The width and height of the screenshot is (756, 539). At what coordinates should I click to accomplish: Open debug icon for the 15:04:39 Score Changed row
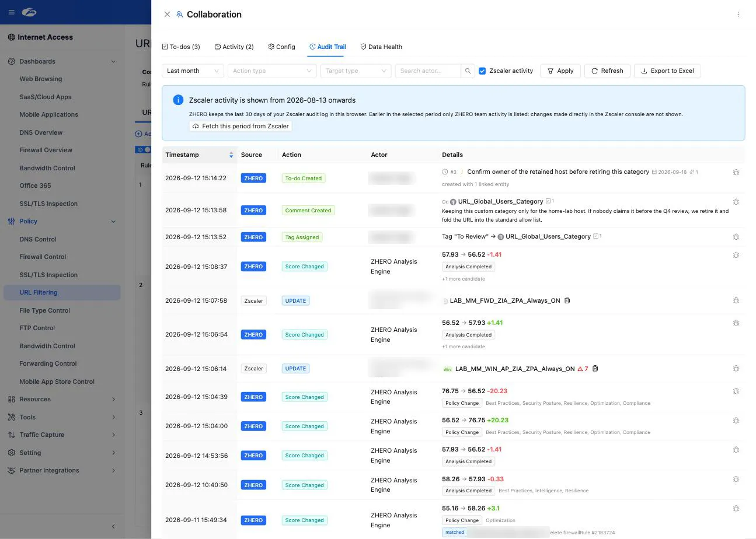[x=736, y=391]
